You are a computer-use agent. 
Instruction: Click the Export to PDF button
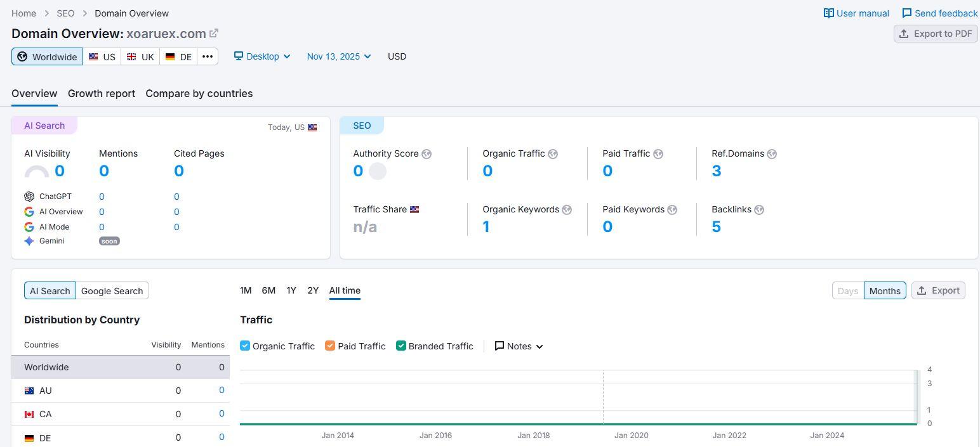click(x=936, y=34)
